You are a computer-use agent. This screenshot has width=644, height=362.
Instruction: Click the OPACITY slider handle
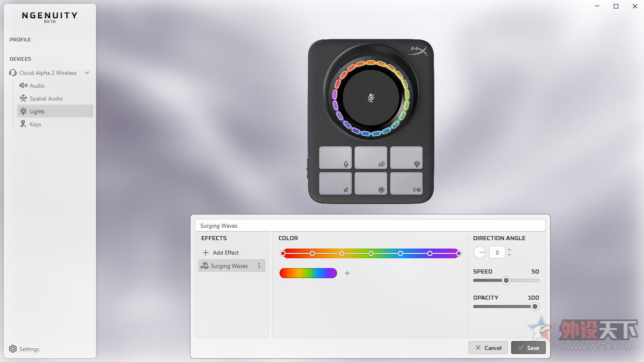click(535, 306)
